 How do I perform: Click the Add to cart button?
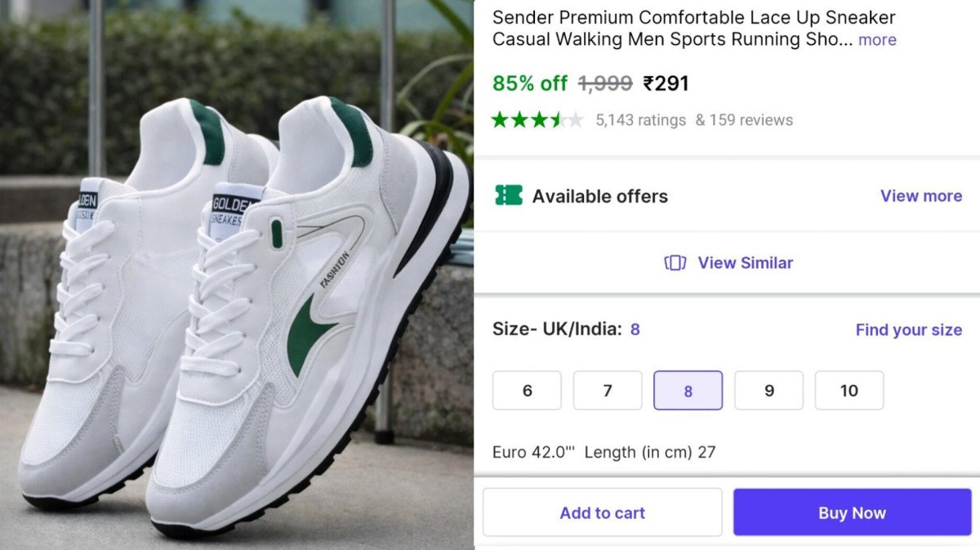(603, 512)
